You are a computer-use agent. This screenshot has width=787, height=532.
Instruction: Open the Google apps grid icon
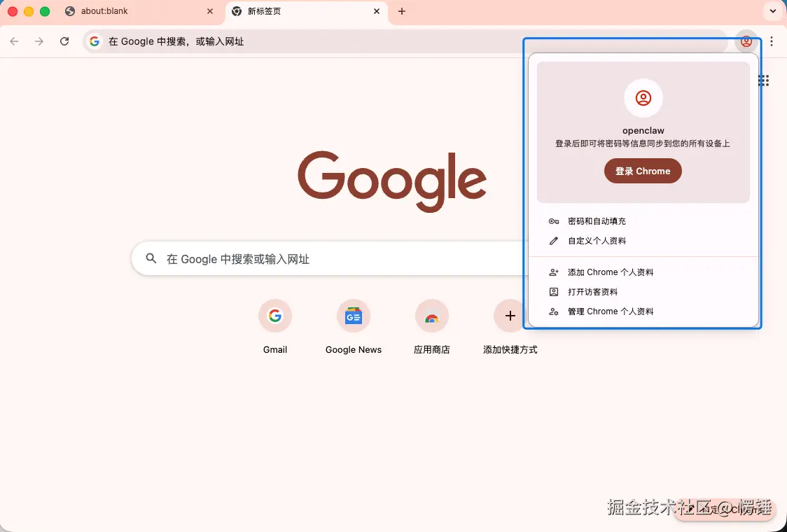(763, 80)
